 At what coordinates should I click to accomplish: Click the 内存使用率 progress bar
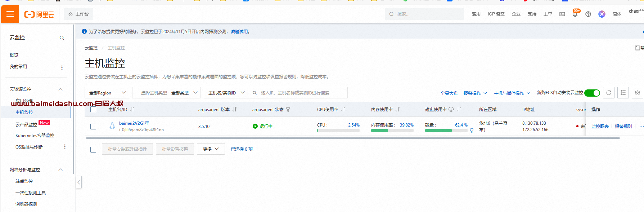tap(392, 131)
